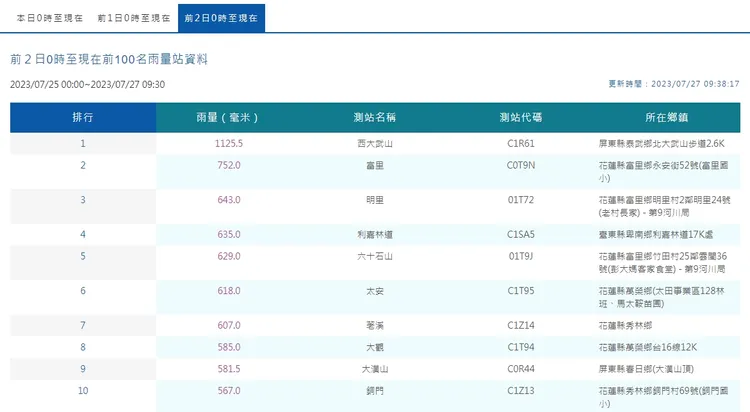750x412 pixels.
Task: Click rainfall value 752.0
Action: pos(229,165)
